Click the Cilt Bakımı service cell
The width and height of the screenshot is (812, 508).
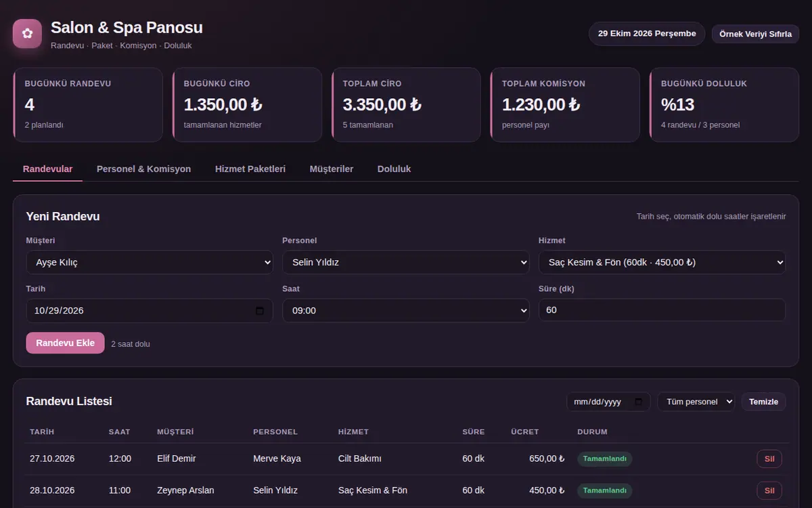[x=360, y=459]
